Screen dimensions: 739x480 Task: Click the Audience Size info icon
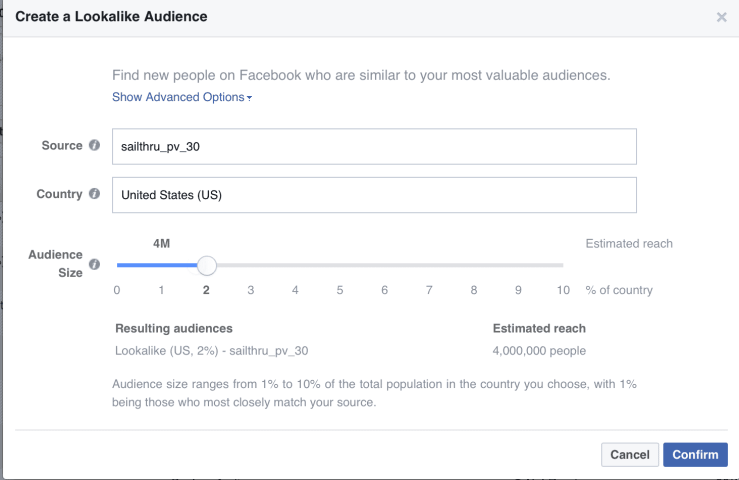(94, 265)
